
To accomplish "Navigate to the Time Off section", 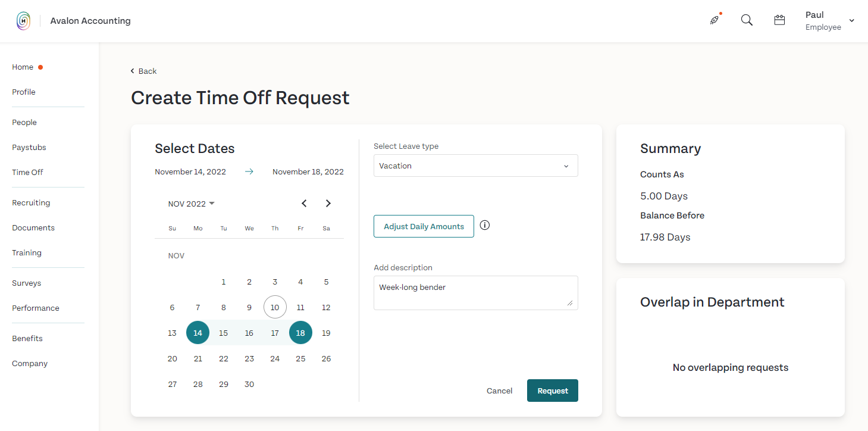I will 27,172.
